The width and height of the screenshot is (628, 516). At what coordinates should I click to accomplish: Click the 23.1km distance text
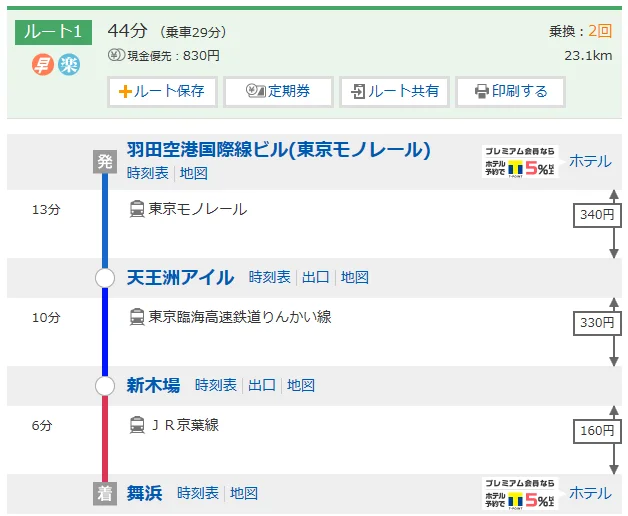click(x=588, y=56)
